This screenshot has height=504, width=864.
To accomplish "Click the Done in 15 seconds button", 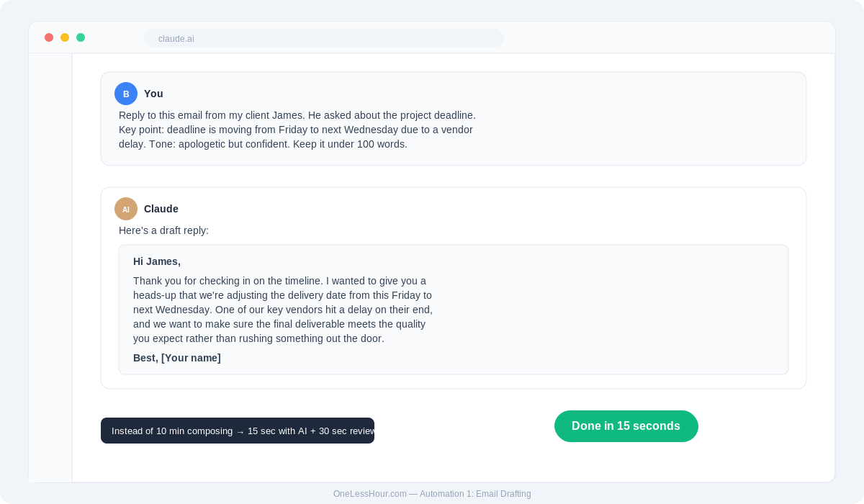I will (x=626, y=426).
